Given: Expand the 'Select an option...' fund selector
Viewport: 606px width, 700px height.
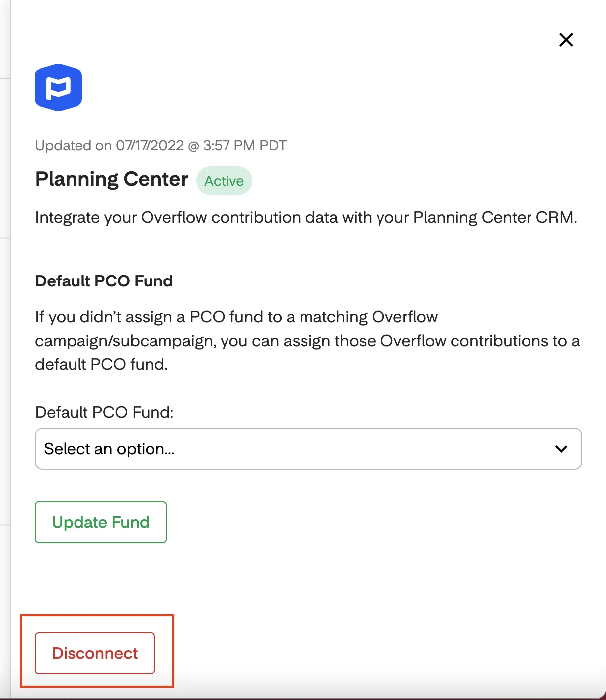Looking at the screenshot, I should (x=308, y=449).
